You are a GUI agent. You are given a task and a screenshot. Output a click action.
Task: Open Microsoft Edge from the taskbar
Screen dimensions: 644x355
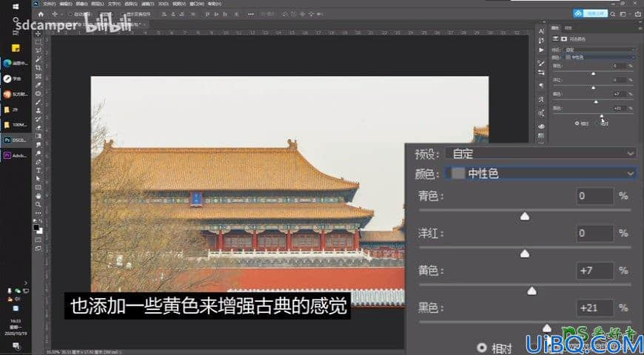point(16,63)
